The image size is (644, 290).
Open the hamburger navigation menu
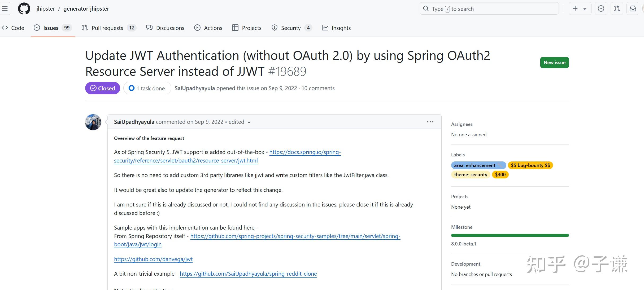click(5, 9)
